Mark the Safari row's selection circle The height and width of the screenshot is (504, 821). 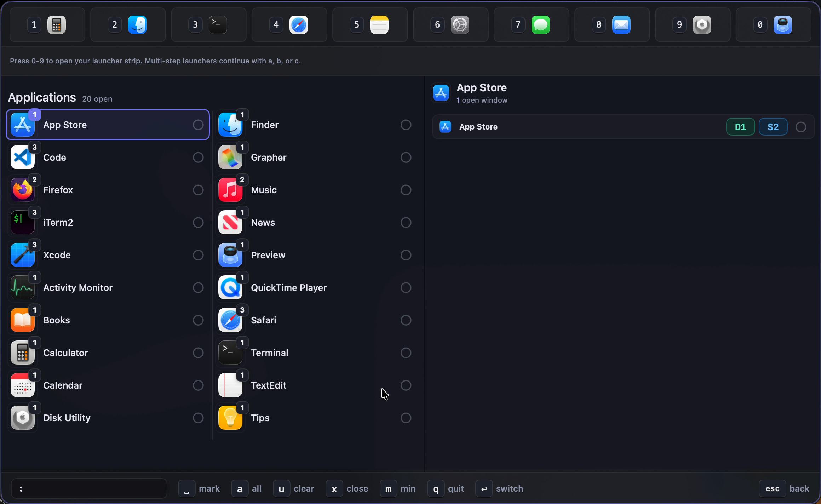[x=406, y=320]
